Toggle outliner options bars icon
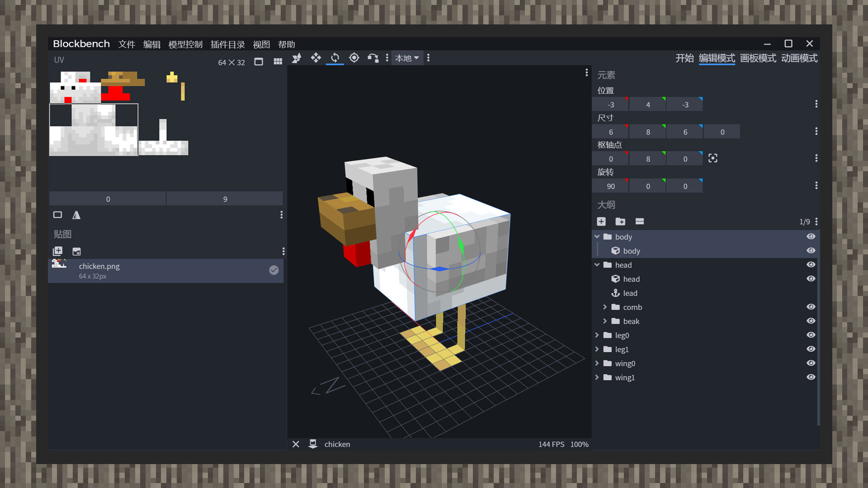The image size is (868, 488). click(x=639, y=221)
